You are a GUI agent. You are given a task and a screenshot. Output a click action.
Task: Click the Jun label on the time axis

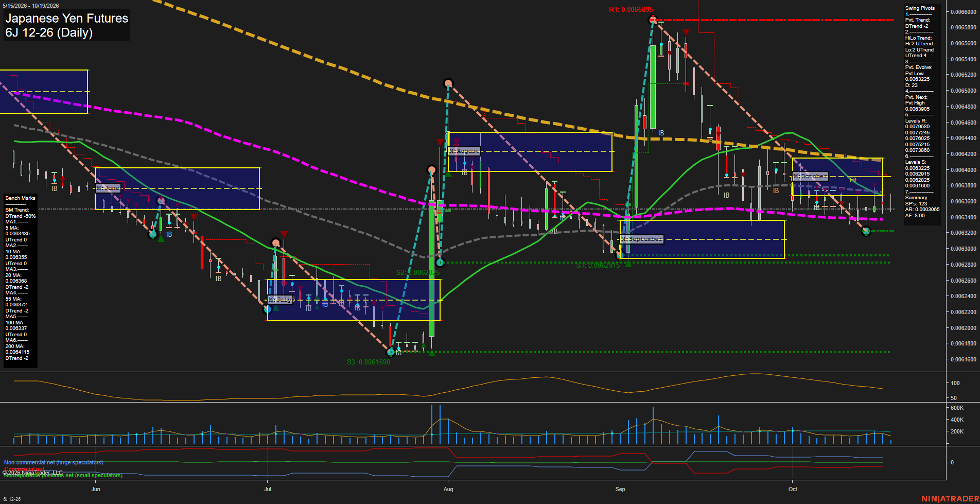[x=96, y=489]
